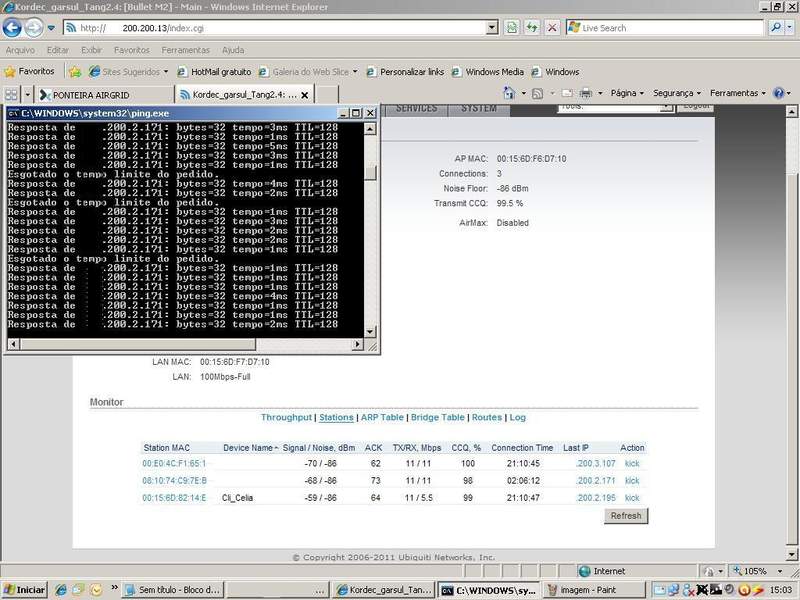
Task: Expand the address bar history dropdown
Action: tap(492, 28)
